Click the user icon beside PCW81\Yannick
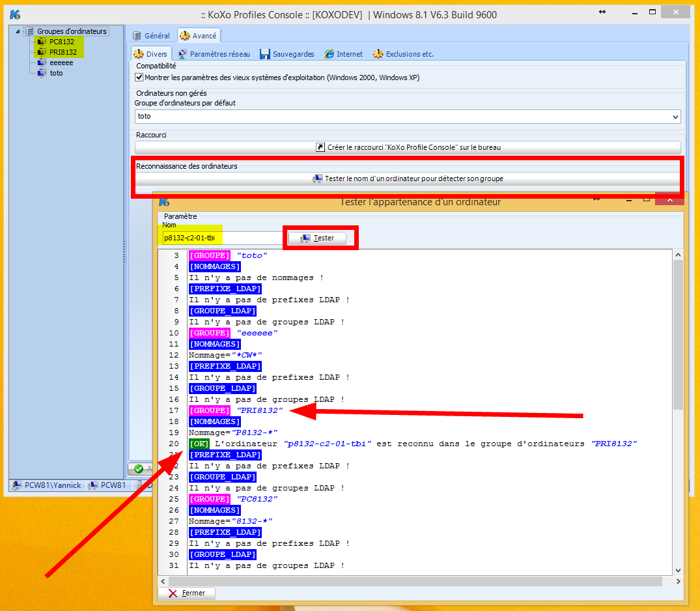The image size is (700, 611). tap(16, 485)
